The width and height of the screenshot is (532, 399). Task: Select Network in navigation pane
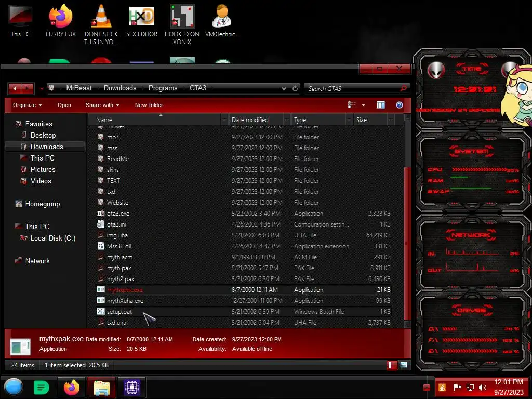(x=37, y=261)
